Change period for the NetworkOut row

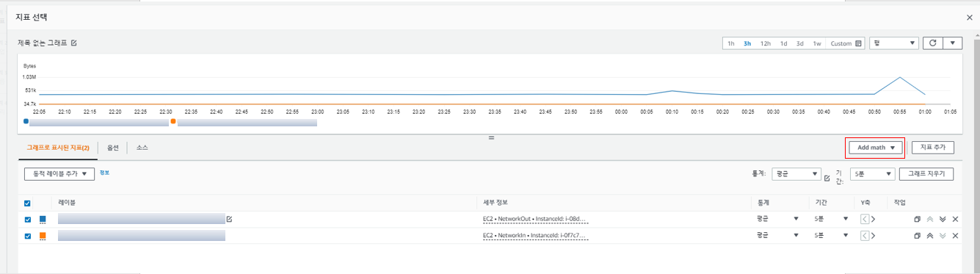[832, 219]
